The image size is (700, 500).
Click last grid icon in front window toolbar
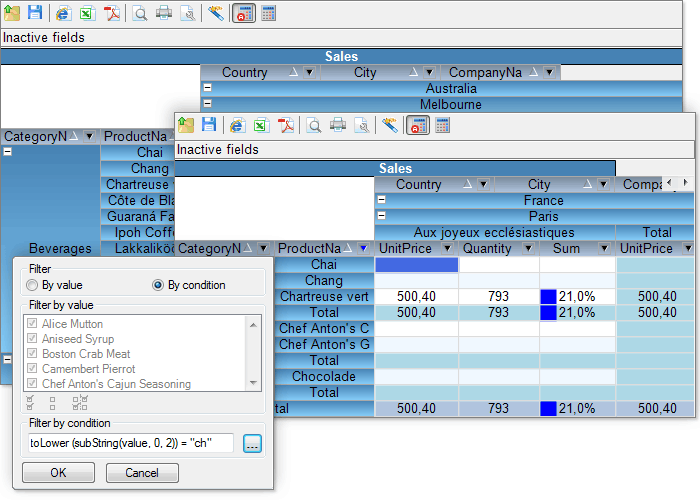tap(442, 125)
